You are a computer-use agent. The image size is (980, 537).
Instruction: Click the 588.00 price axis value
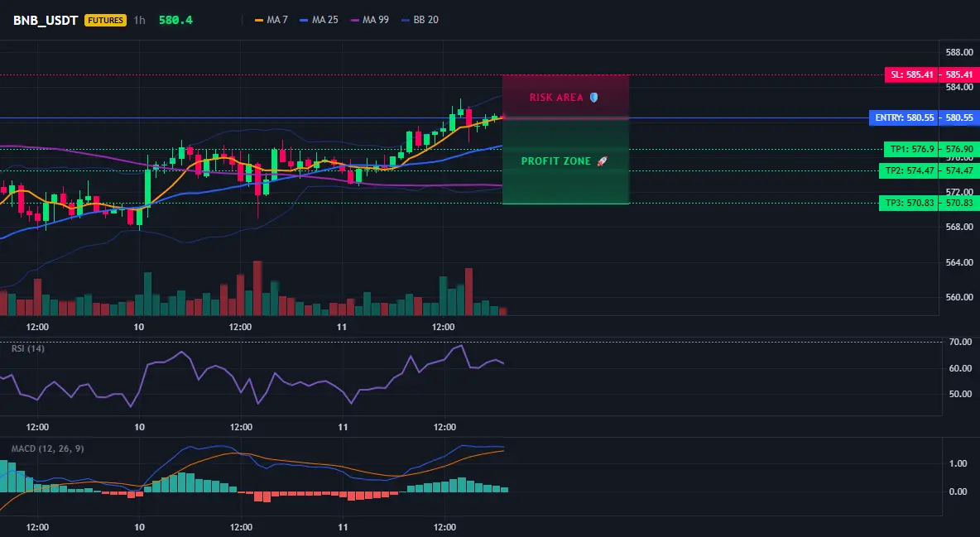958,52
